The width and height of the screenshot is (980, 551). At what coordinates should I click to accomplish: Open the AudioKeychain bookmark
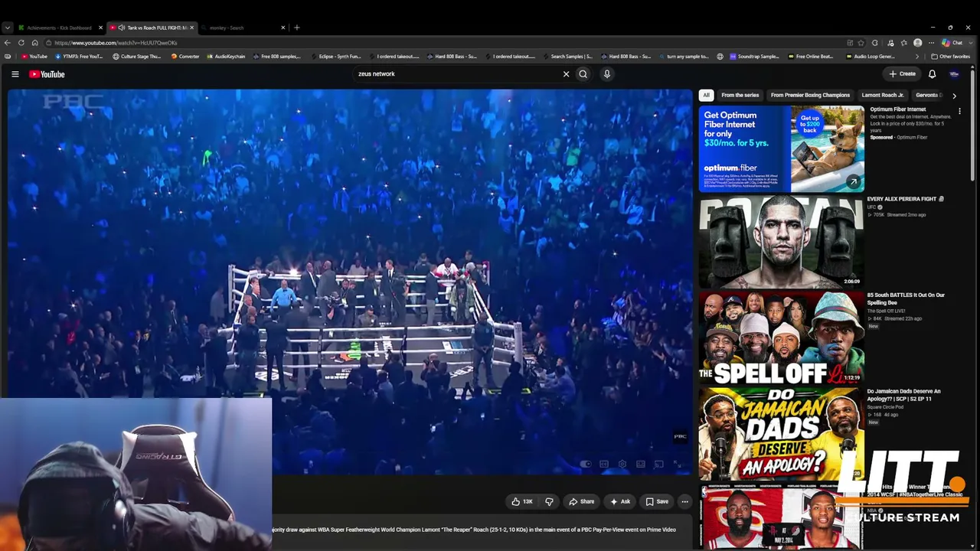226,57
